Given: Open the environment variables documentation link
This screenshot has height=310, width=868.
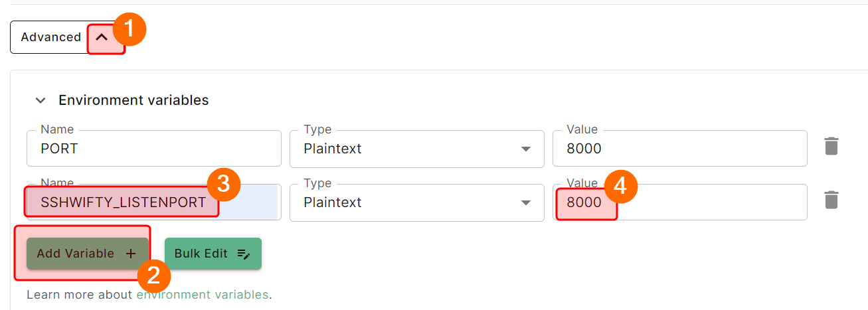Looking at the screenshot, I should click(203, 294).
